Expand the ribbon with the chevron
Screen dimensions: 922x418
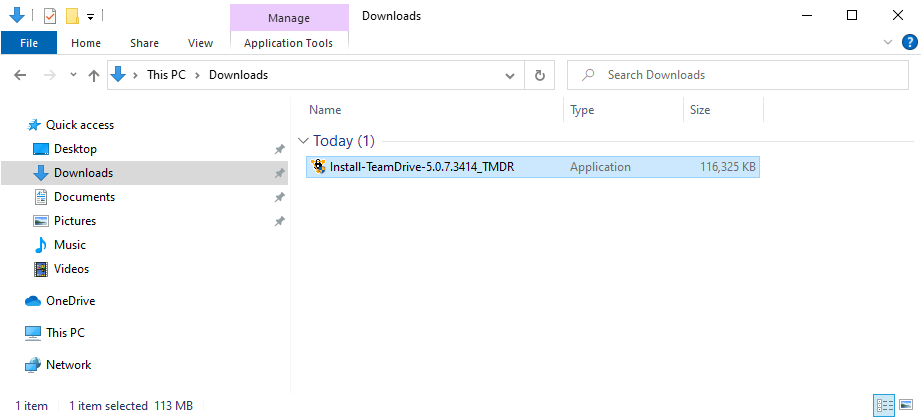click(888, 42)
